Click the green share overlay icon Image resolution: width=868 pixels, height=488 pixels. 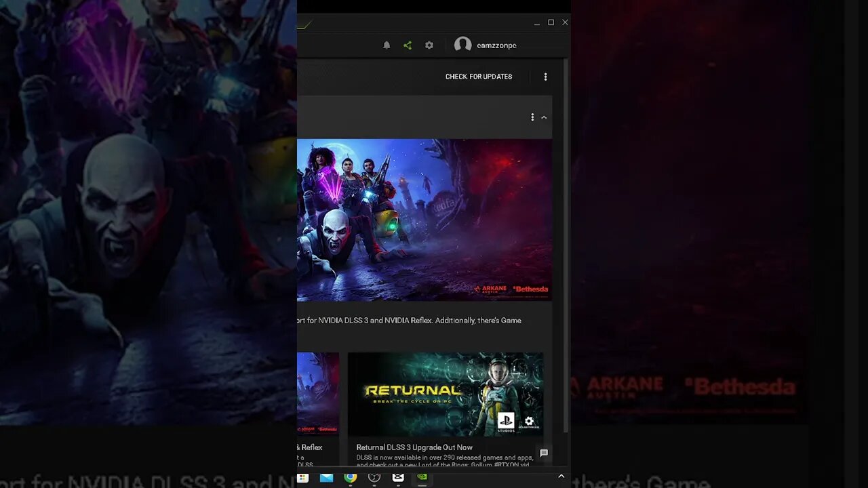[x=408, y=45]
